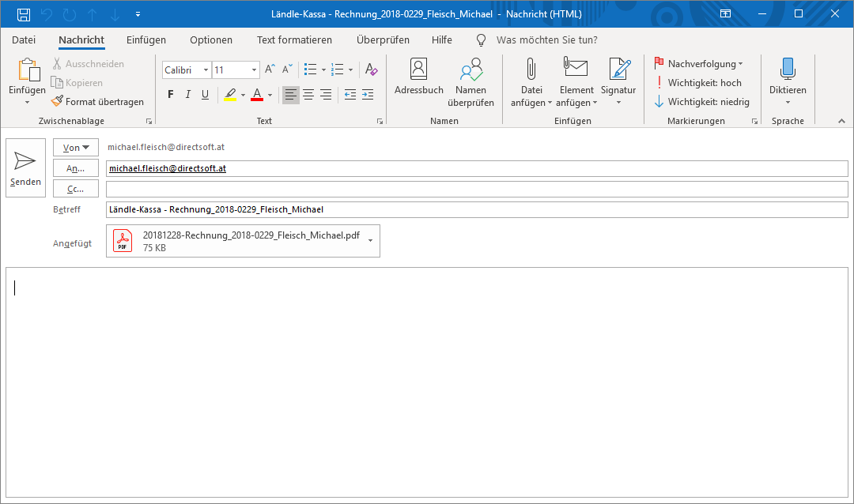Toggle Wichtigkeit: hoch importance
Screen dimensions: 854x504
[x=697, y=83]
